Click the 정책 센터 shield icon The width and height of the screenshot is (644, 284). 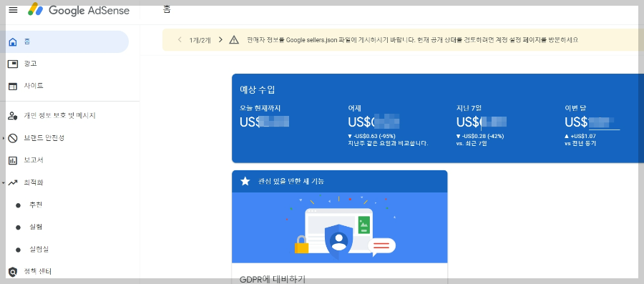pos(13,272)
